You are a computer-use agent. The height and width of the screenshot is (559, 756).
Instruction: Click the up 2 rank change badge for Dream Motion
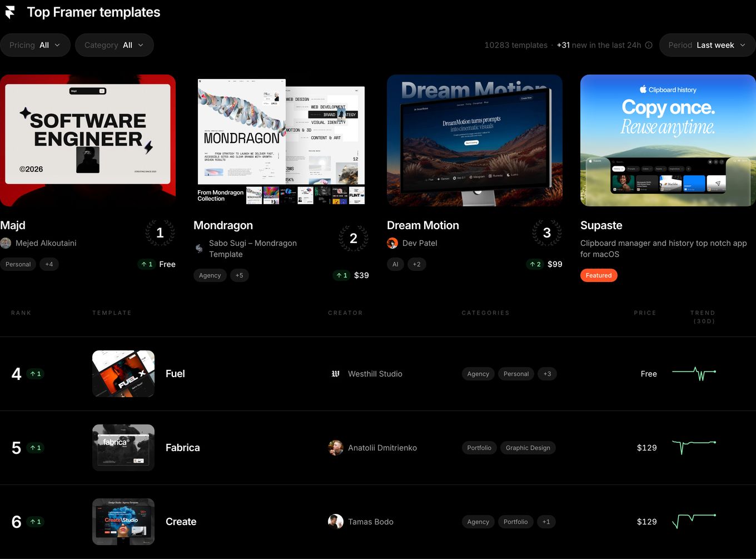pos(535,264)
